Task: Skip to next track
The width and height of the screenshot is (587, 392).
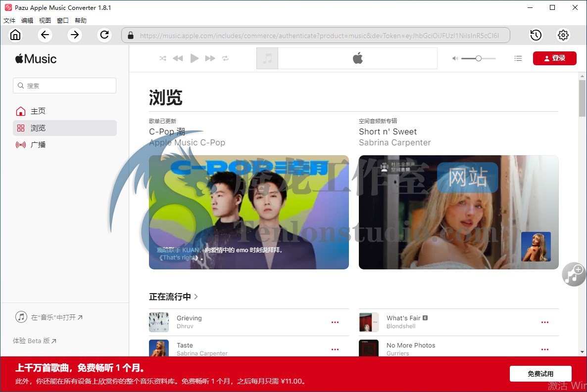Action: point(210,58)
